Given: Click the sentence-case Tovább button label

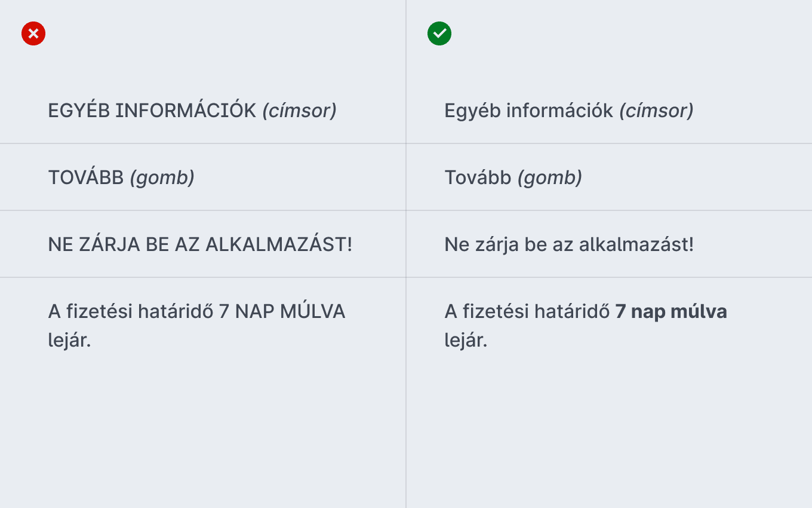Looking at the screenshot, I should (x=478, y=178).
